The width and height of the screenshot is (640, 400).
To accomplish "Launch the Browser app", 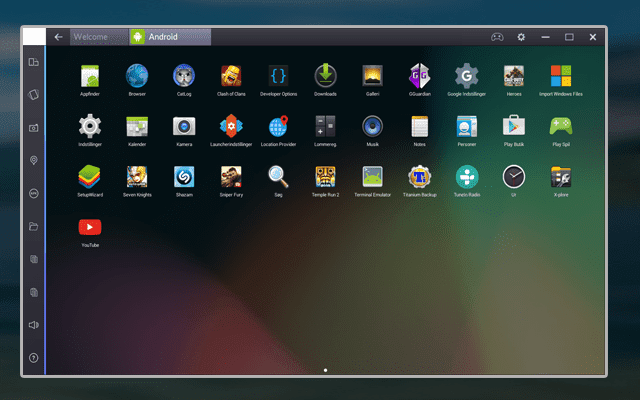I will point(137,76).
